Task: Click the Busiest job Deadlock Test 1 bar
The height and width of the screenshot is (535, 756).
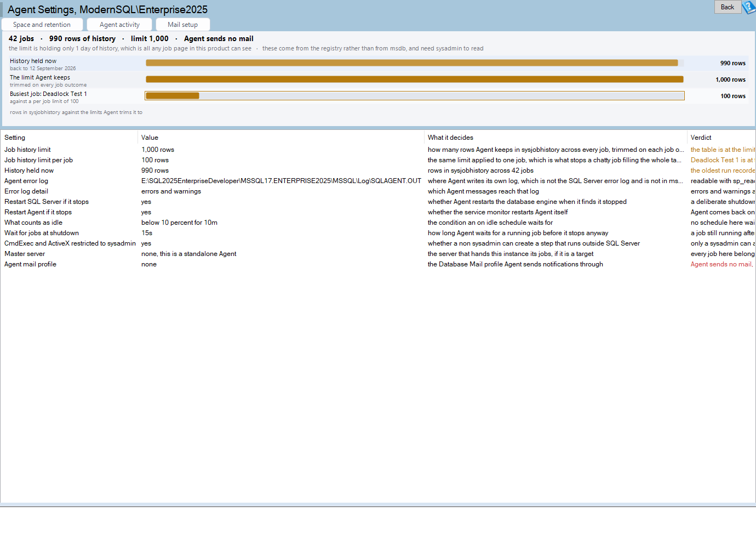Action: coord(415,96)
